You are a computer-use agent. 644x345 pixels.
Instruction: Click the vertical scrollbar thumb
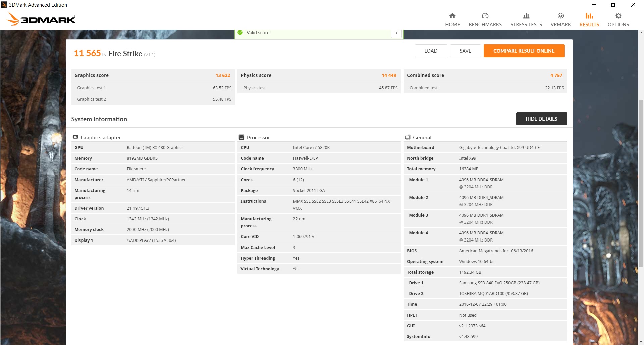641,183
